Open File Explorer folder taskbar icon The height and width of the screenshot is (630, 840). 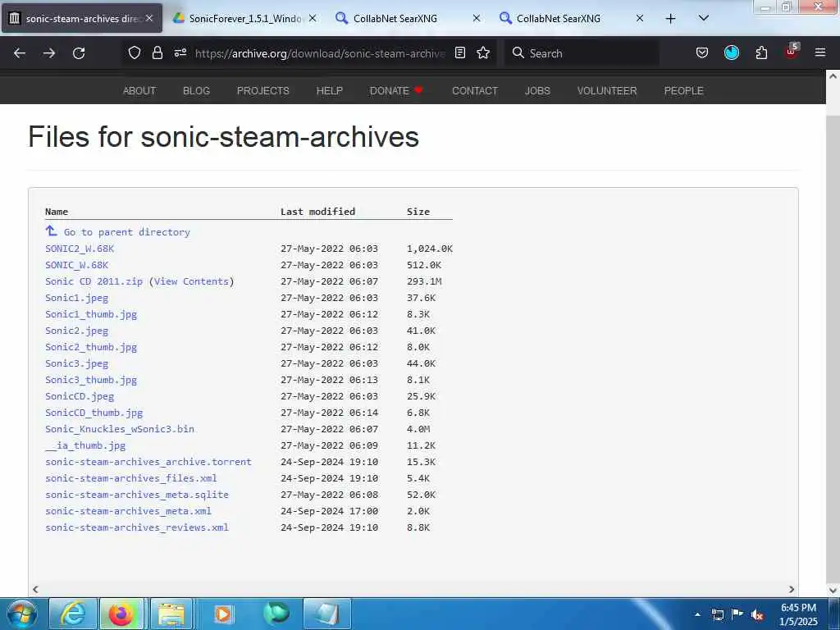pos(171,614)
